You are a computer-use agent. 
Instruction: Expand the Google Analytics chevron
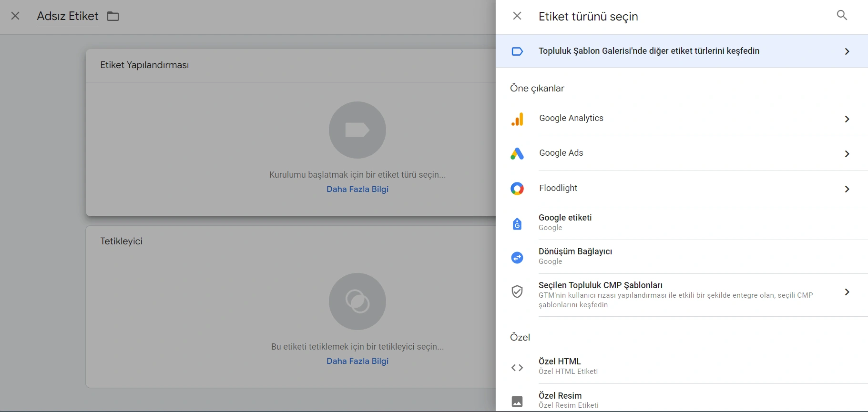tap(847, 119)
